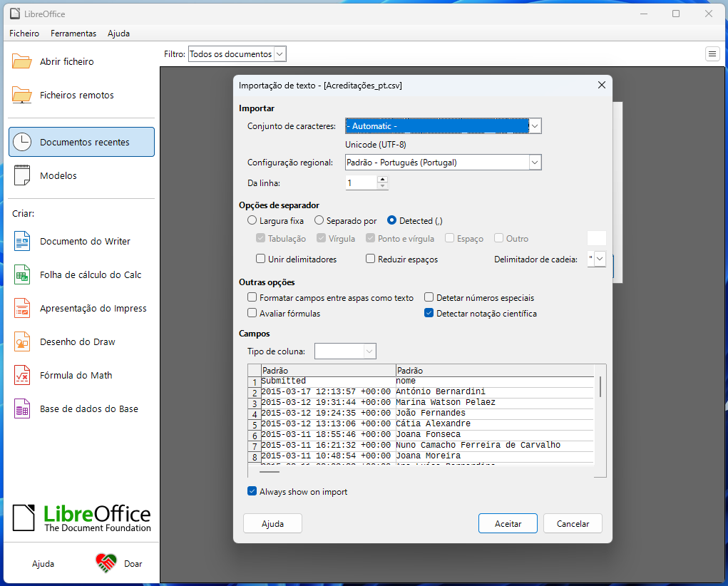
Task: Click the Math formula icon
Action: (x=22, y=375)
